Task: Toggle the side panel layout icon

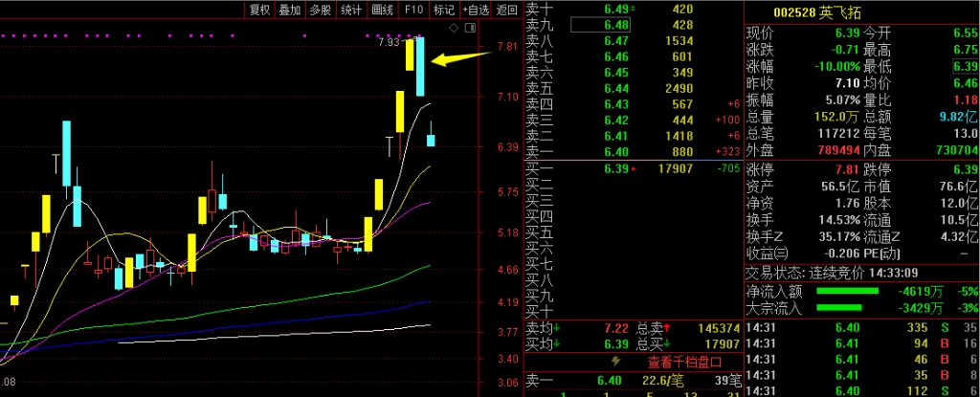Action: pos(470,28)
